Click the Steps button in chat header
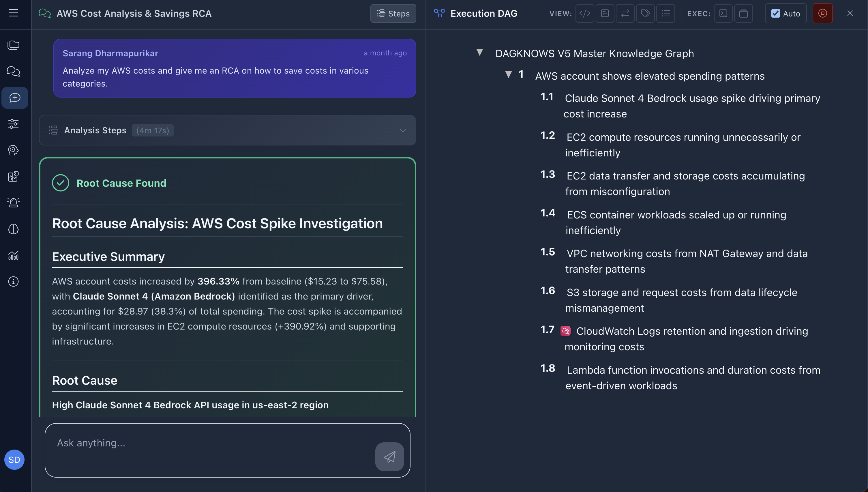868x492 pixels. point(393,14)
